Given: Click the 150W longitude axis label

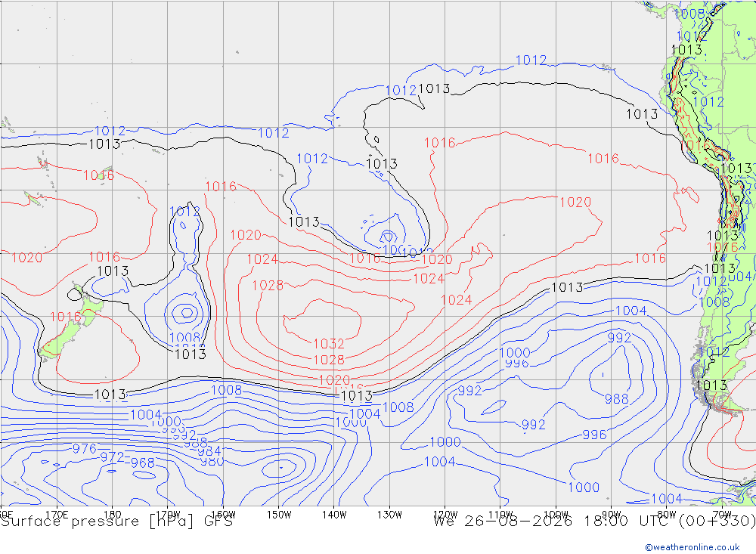Looking at the screenshot, I should [279, 515].
